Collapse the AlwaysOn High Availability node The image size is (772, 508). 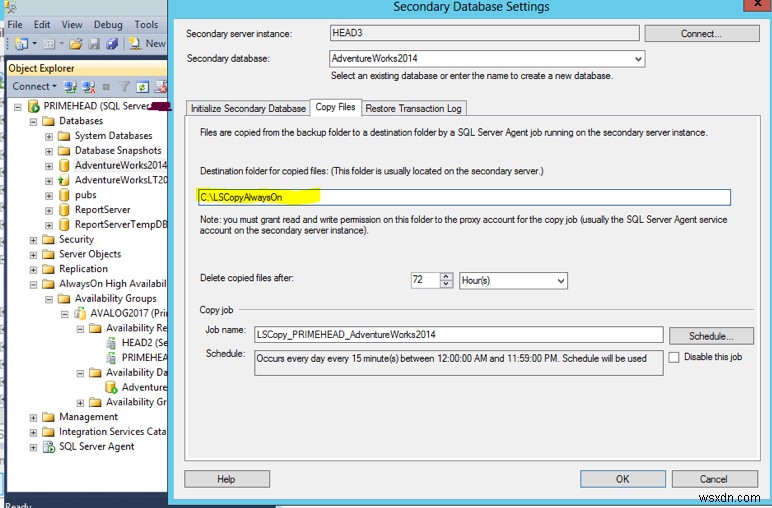33,284
